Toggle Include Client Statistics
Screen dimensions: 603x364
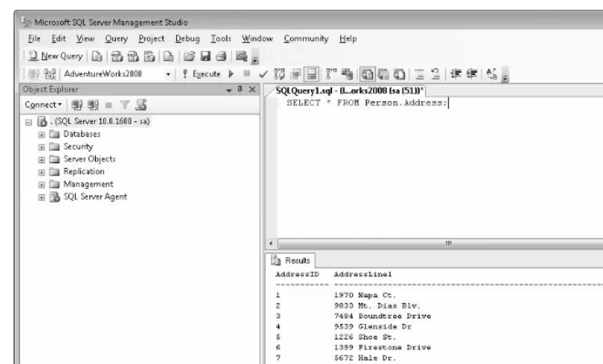tap(347, 74)
